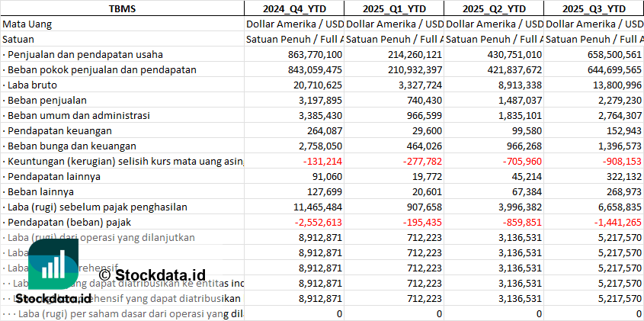
Task: Click the sales value 863,770,100
Action: pyautogui.click(x=313, y=55)
